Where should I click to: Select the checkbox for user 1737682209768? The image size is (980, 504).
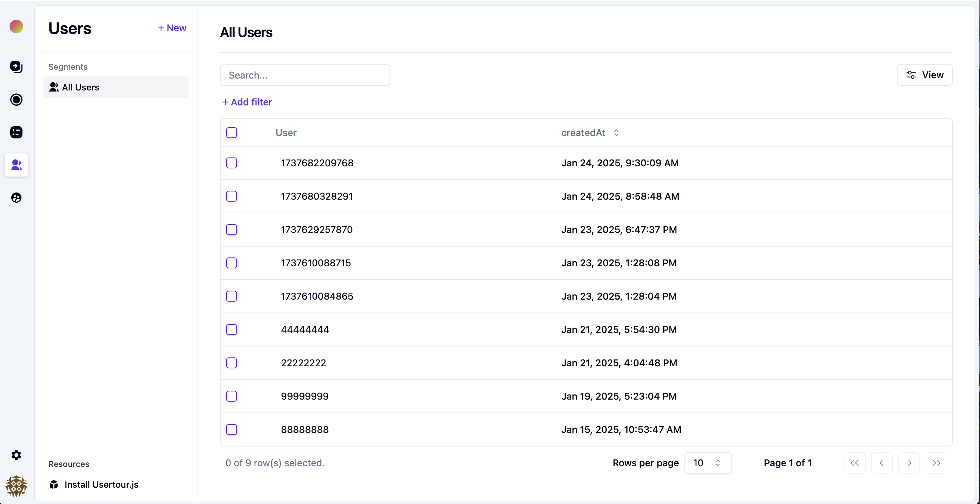231,163
